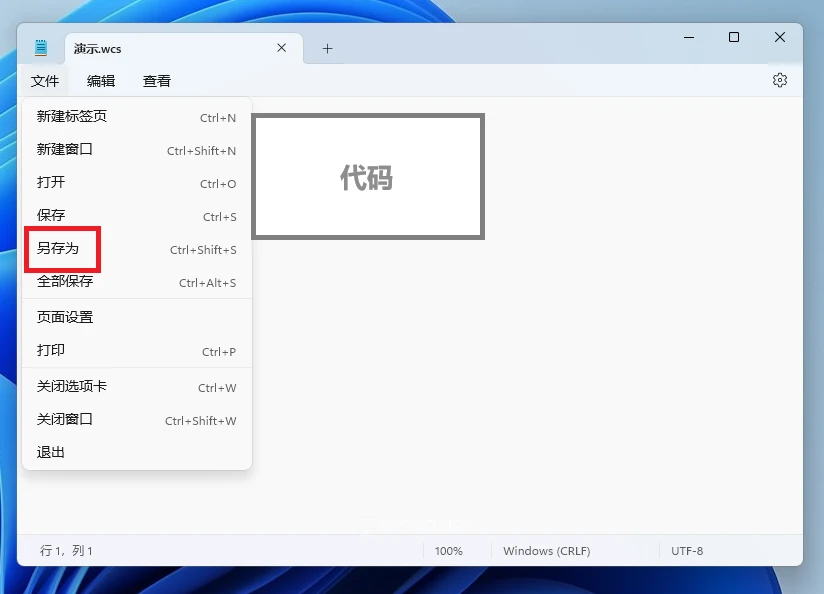Open the 查看 menu

[157, 81]
